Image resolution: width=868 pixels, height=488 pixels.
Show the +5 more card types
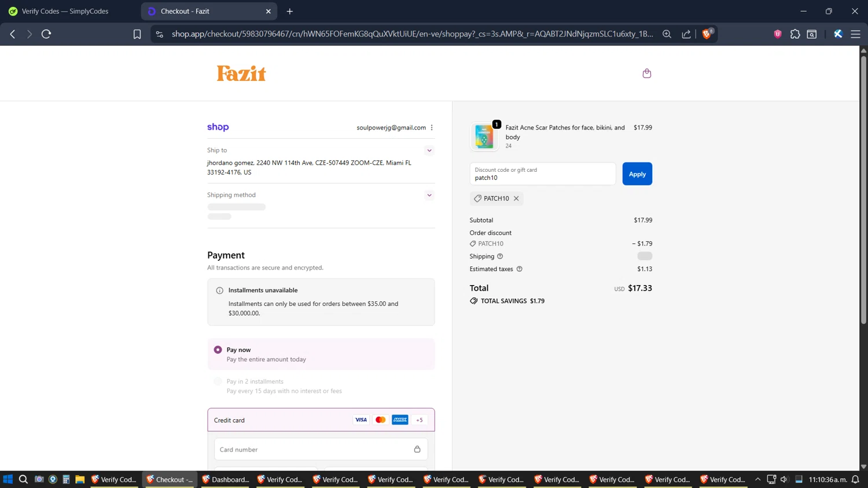tap(420, 420)
